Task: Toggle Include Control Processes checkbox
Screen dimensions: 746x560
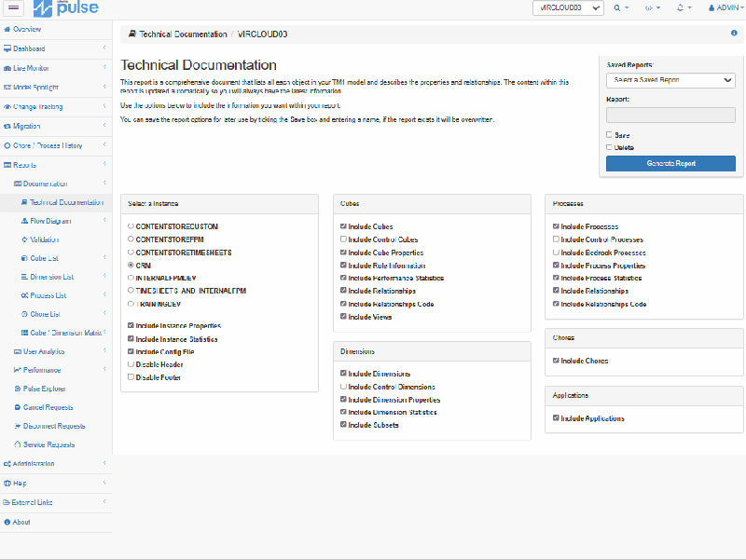Action: [556, 239]
